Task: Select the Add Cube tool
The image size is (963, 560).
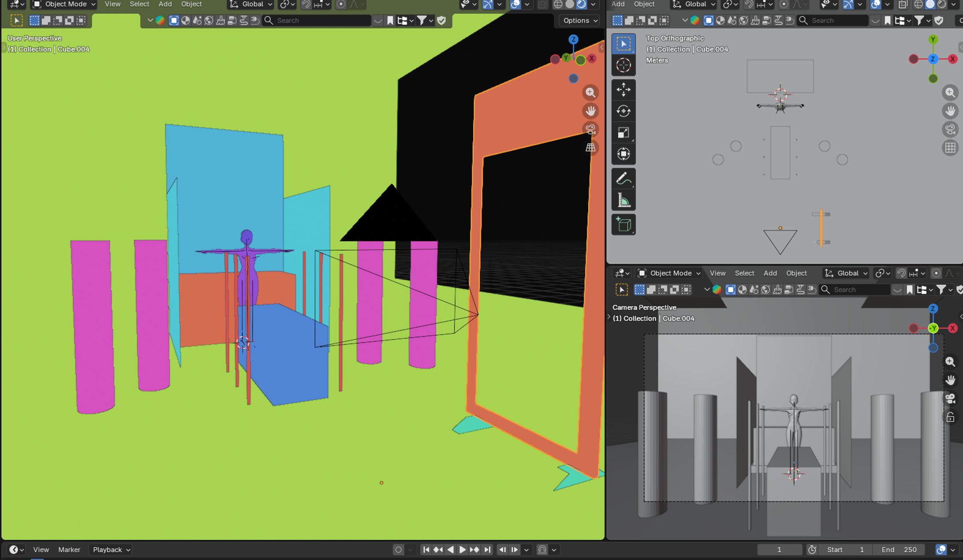Action: (x=623, y=225)
